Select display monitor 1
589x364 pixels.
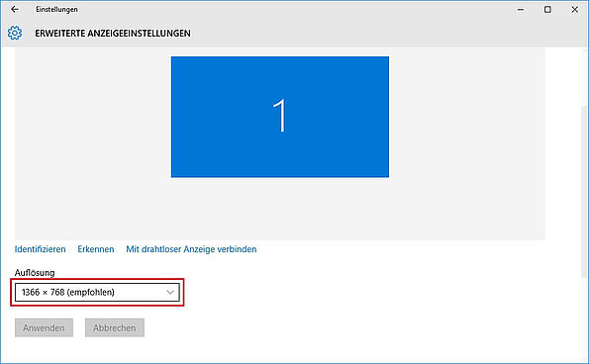pos(280,117)
